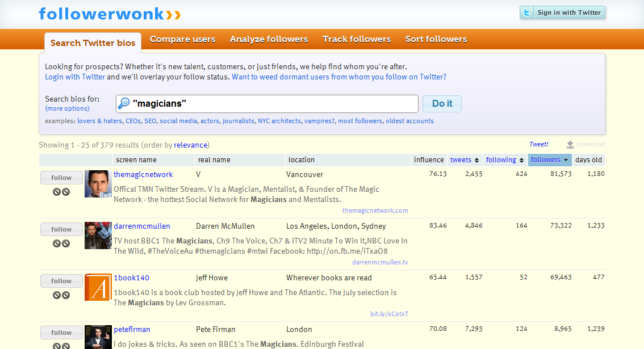Viewport: 644px width, 349px height.
Task: Follow petefirman user
Action: click(61, 333)
